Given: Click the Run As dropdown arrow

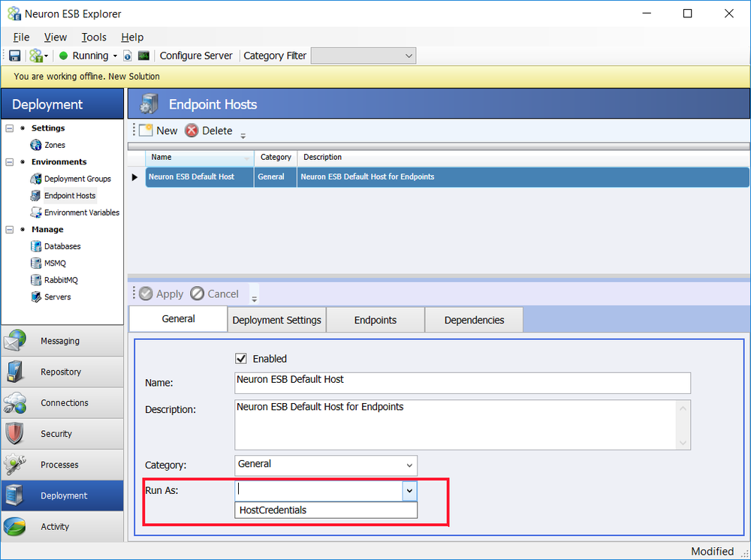Looking at the screenshot, I should [x=409, y=491].
